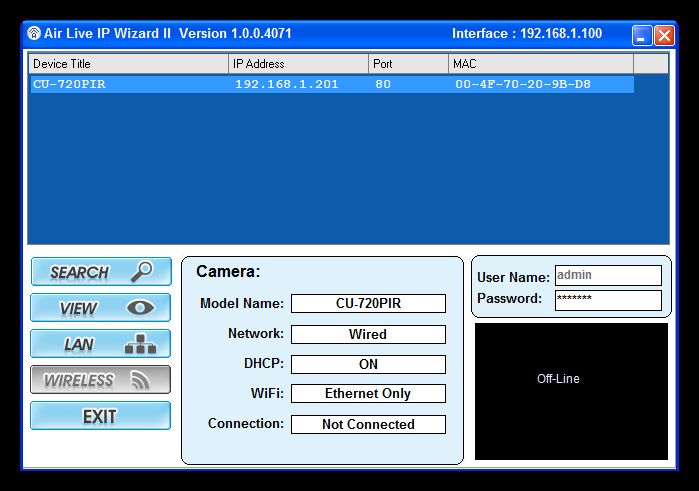The height and width of the screenshot is (491, 699).
Task: Click the User Name input field
Action: coord(608,276)
